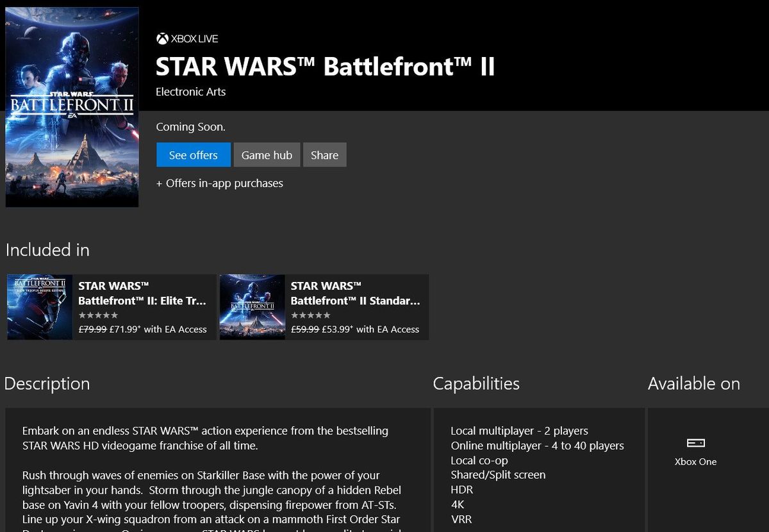769x532 pixels.
Task: Open STAR WARS Battlefront II Standard Edition listing
Action: [x=323, y=306]
